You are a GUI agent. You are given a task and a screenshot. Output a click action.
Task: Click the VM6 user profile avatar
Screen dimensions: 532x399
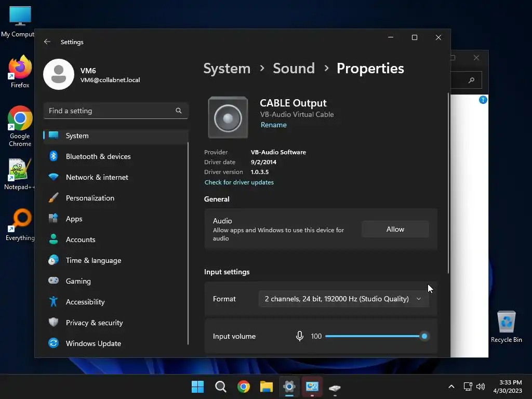point(59,74)
